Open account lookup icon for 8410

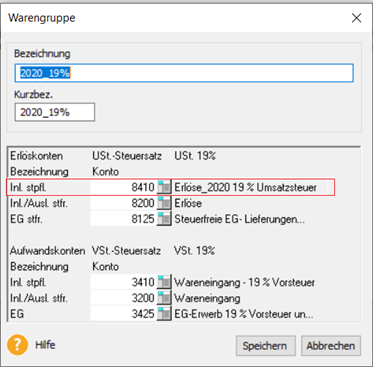[164, 187]
